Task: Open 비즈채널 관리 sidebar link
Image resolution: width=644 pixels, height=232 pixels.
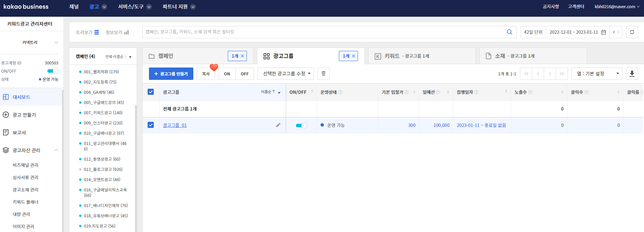Action: 26,165
